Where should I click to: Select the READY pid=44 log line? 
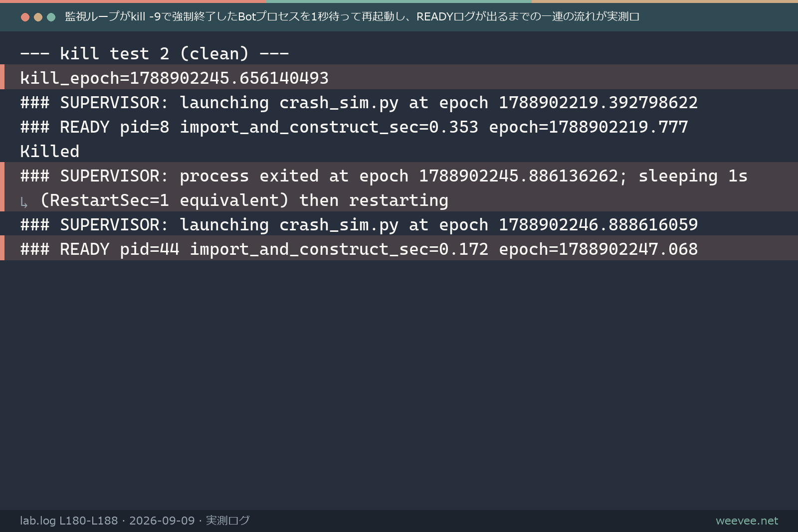399,248
